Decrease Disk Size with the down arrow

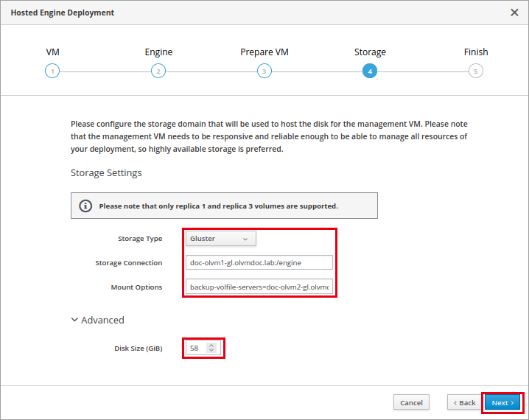point(211,350)
